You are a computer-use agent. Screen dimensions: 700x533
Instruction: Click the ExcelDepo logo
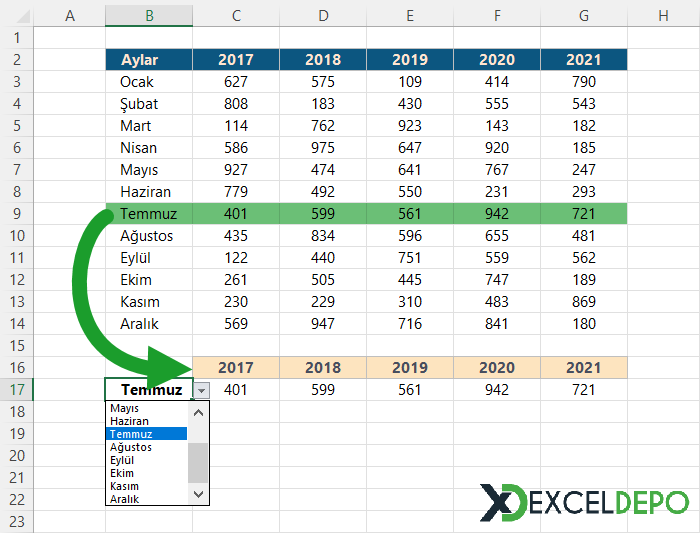point(584,502)
